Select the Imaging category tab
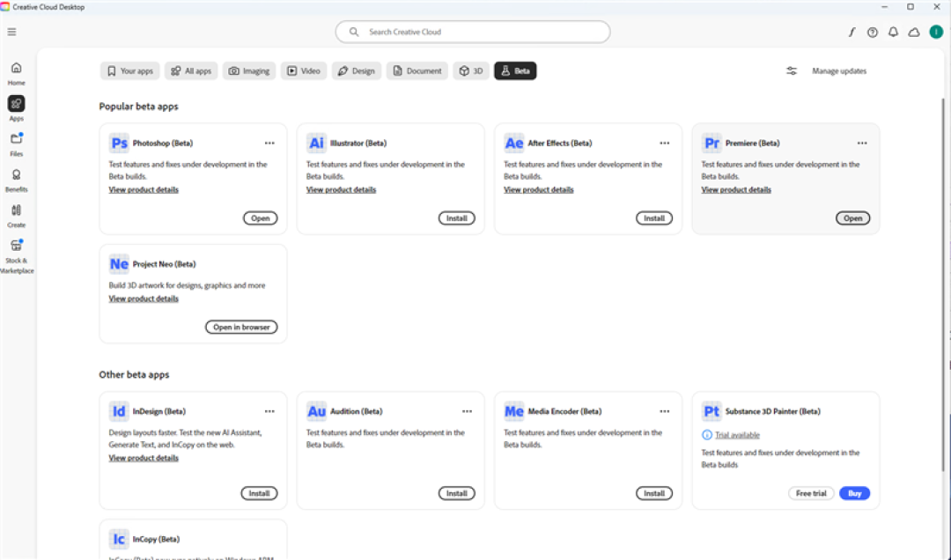The height and width of the screenshot is (560, 951). [x=249, y=71]
